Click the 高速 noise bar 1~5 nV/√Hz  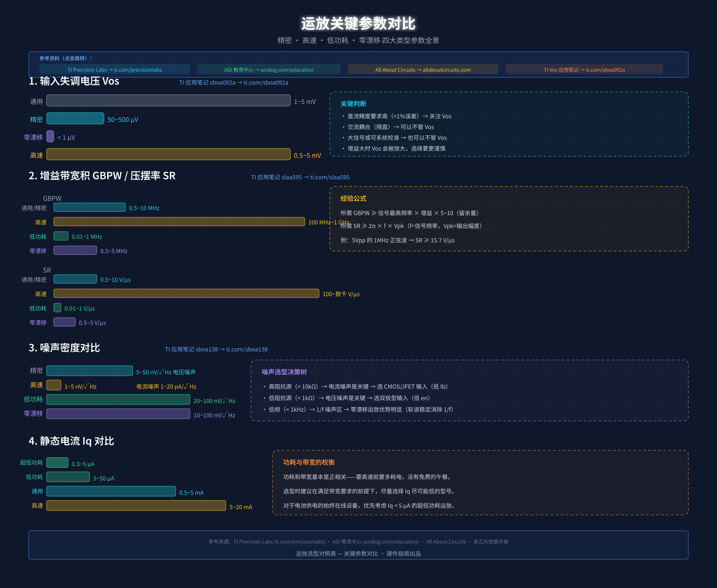pyautogui.click(x=54, y=385)
